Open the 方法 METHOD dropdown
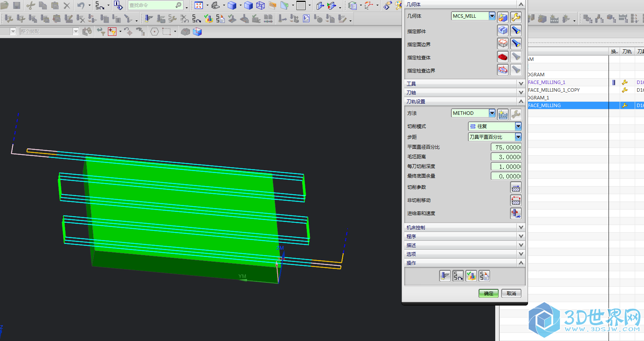 coord(492,113)
